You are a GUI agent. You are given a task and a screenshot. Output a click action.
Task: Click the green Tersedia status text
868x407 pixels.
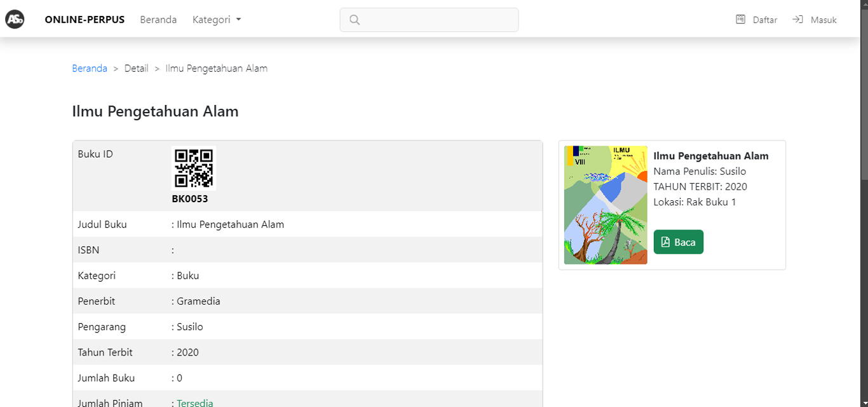[195, 403]
